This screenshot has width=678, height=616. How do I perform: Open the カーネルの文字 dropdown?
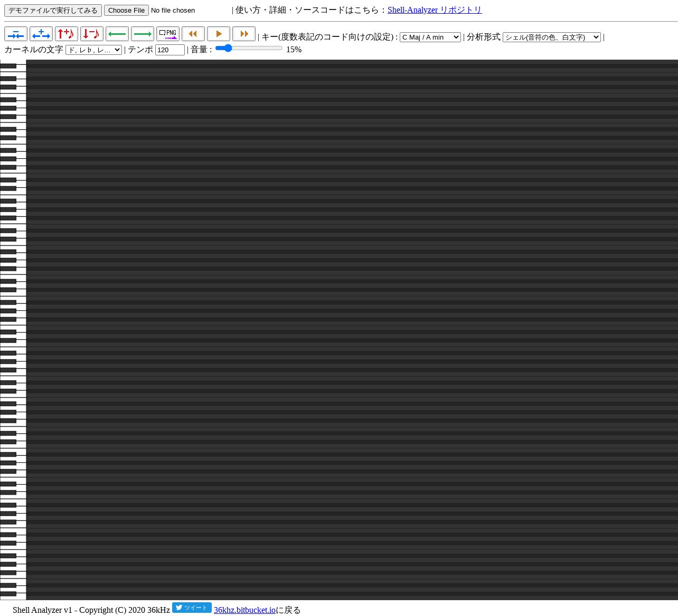coord(93,50)
